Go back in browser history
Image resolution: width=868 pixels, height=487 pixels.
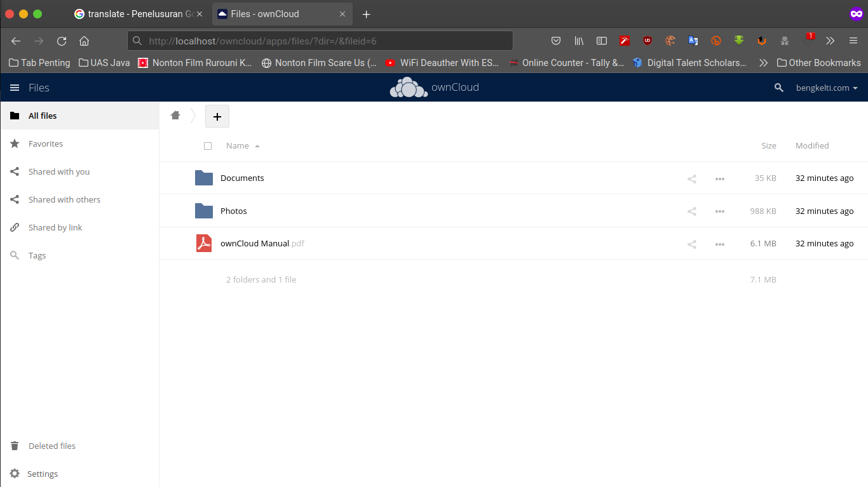16,41
